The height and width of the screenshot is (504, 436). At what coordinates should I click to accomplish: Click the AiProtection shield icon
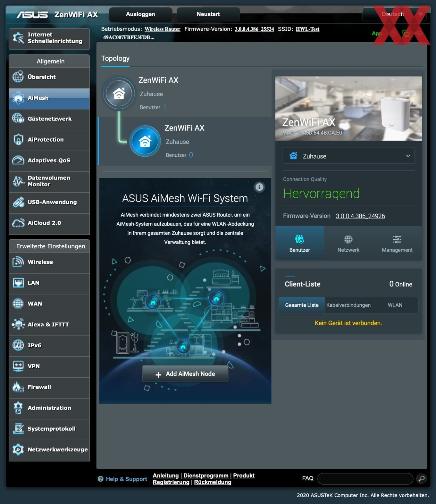[x=18, y=139]
